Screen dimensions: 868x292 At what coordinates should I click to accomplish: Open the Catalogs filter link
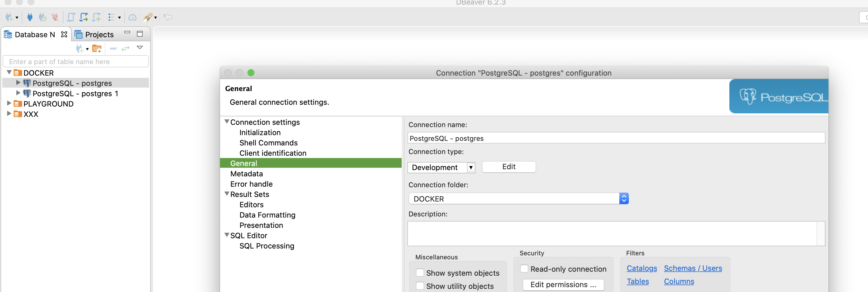coord(642,268)
